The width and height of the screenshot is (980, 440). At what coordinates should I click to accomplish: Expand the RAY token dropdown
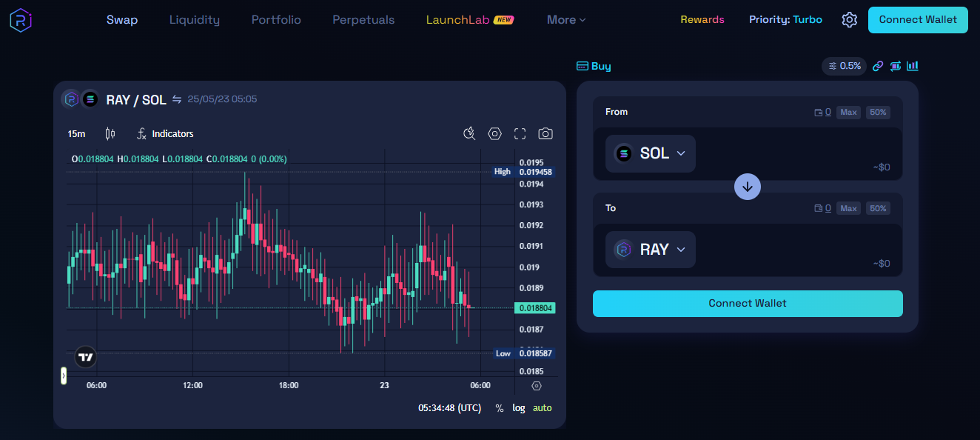click(651, 250)
